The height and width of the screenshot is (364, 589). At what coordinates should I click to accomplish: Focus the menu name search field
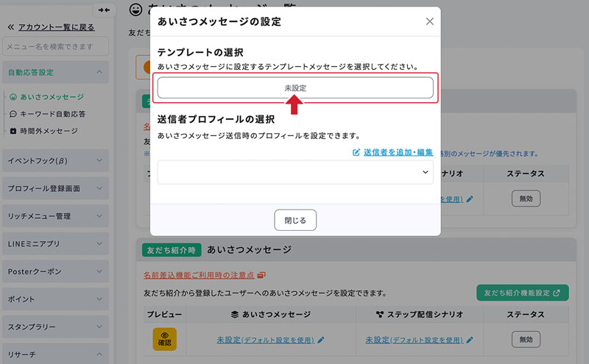point(55,47)
